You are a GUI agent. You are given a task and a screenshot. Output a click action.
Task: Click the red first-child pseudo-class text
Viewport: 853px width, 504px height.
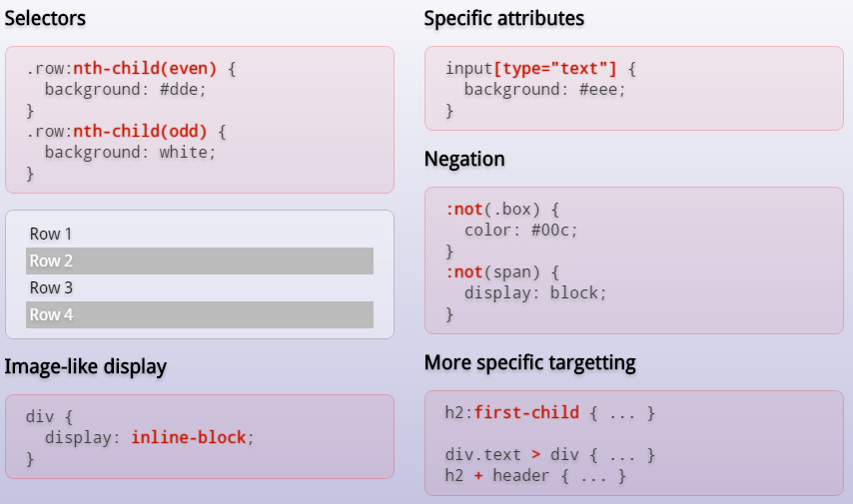(540, 413)
